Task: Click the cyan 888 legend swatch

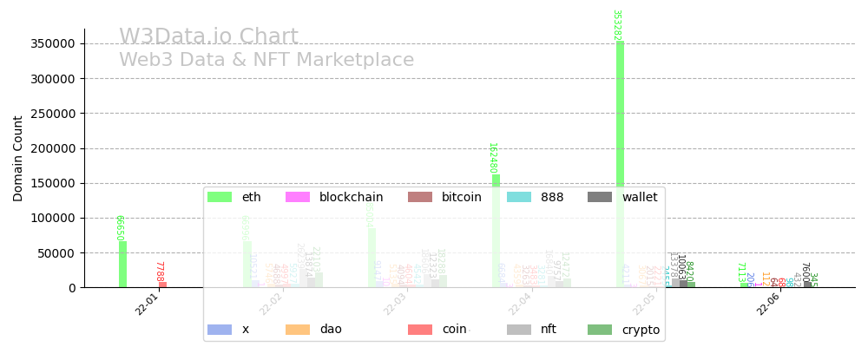Action: [x=518, y=197]
